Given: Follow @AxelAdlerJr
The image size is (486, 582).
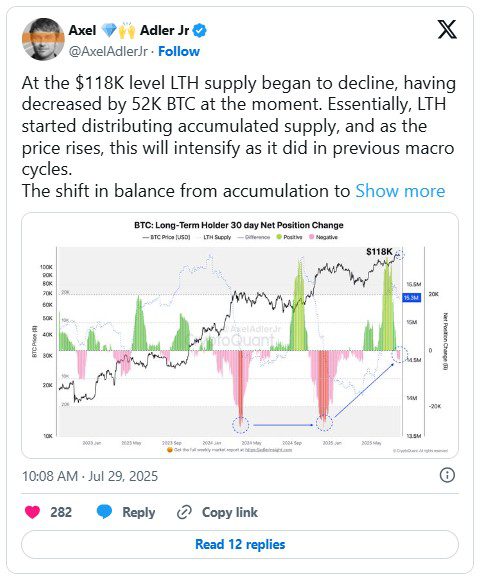Looking at the screenshot, I should click(179, 51).
